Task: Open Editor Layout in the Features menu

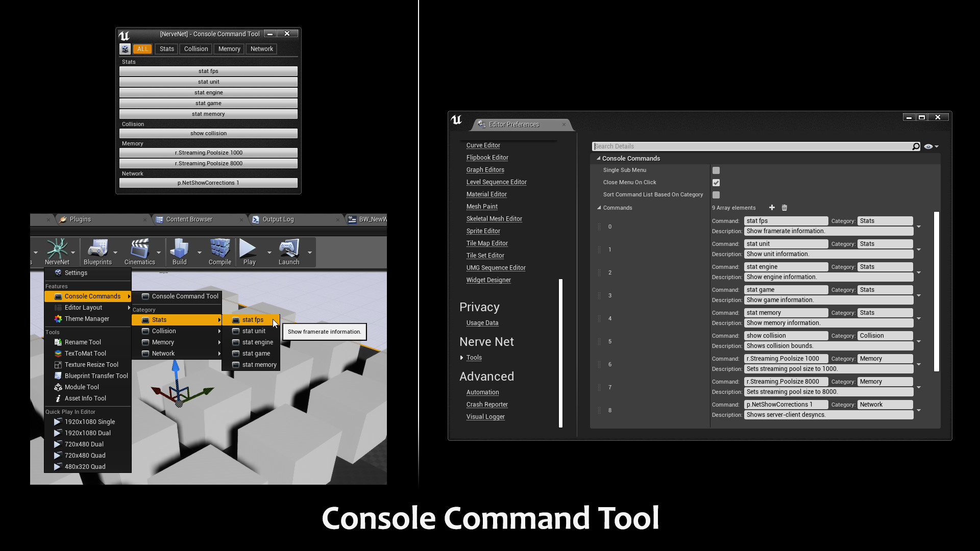Action: tap(88, 308)
